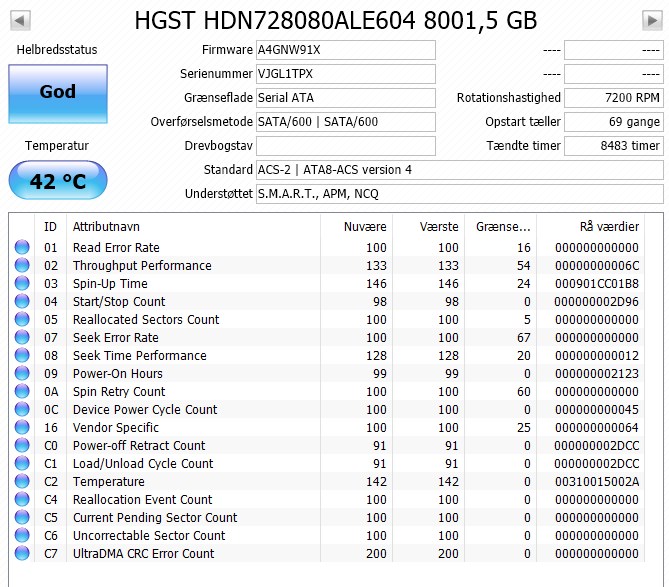Click the status orb for Seek Error Rate
This screenshot has height=587, width=669.
22,337
